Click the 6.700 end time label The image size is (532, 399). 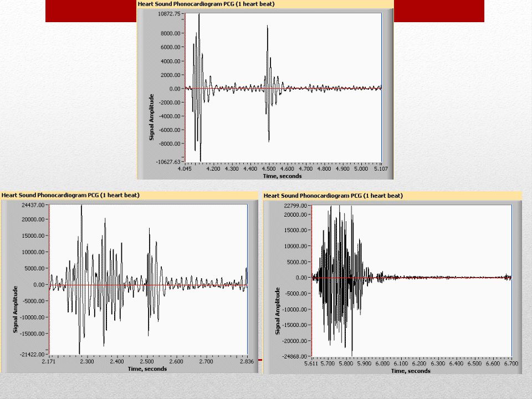(511, 364)
